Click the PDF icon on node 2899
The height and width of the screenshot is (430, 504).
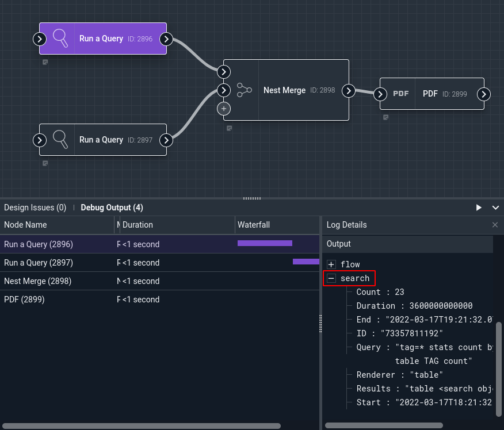[x=401, y=94]
